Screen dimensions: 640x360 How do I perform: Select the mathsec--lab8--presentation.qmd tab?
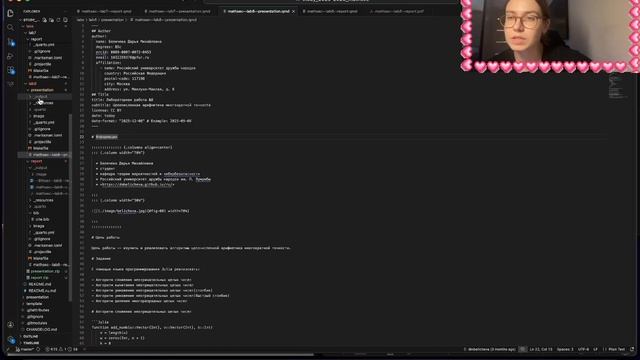(258, 11)
